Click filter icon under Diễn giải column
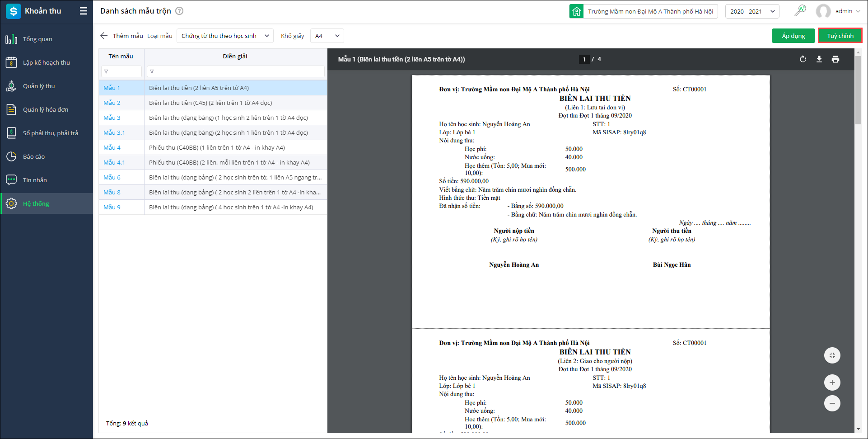This screenshot has height=439, width=868. click(x=152, y=71)
